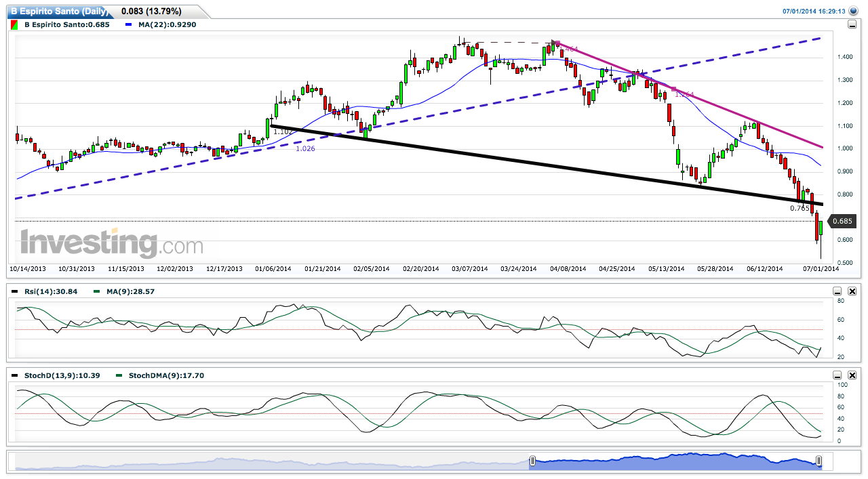The width and height of the screenshot is (868, 479).
Task: Click the Investing.com watermark logo
Action: pos(111,244)
